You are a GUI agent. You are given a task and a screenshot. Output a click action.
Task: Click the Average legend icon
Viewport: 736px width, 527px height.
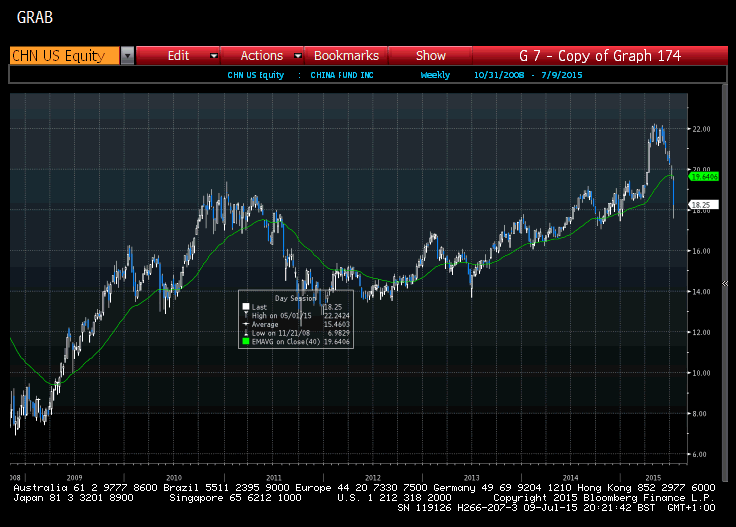pyautogui.click(x=244, y=324)
